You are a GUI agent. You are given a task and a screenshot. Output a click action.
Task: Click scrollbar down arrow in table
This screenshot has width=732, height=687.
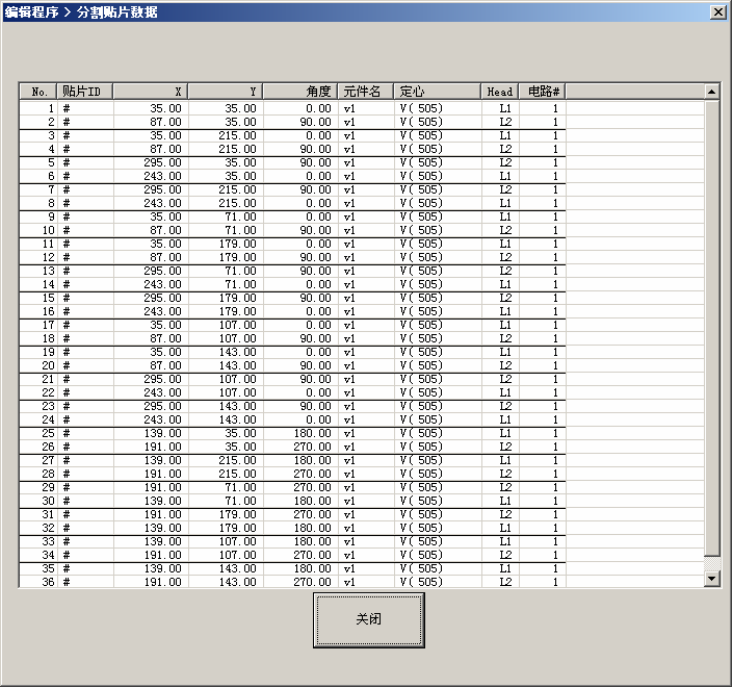711,579
